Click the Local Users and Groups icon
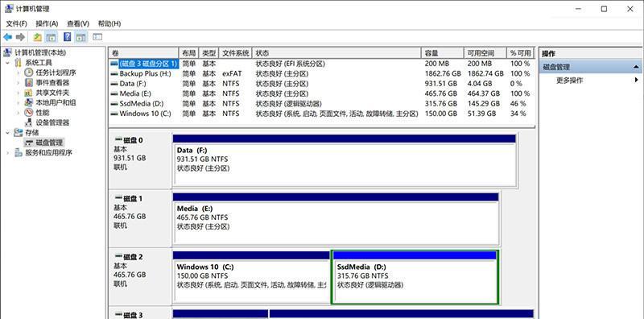Screen dimensions: 644x319 tap(28, 102)
